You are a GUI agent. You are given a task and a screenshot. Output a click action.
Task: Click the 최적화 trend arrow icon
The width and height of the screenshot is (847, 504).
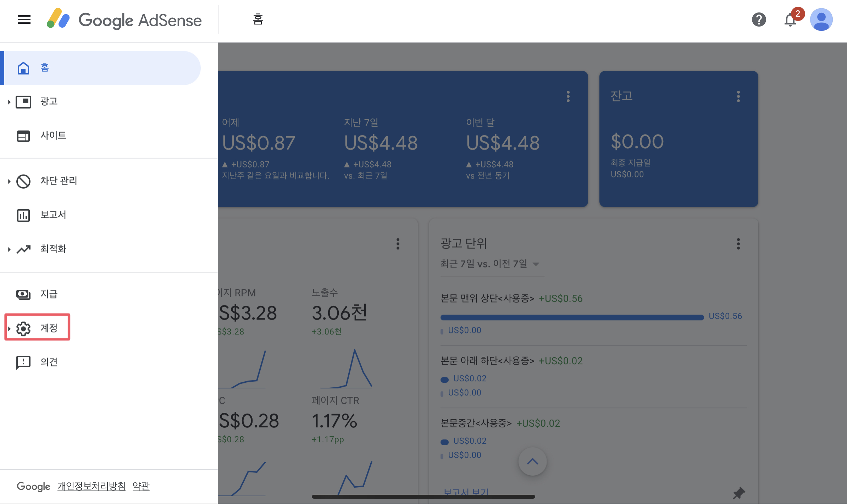23,249
